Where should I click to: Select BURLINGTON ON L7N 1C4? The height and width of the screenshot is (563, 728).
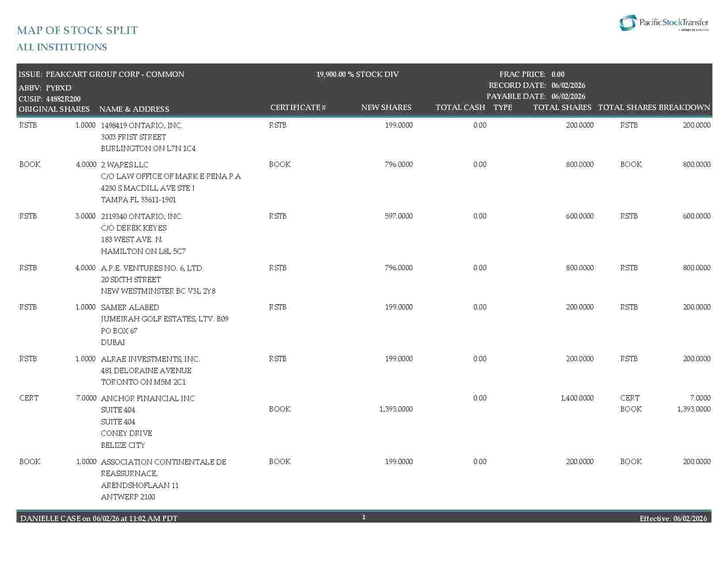coord(148,148)
